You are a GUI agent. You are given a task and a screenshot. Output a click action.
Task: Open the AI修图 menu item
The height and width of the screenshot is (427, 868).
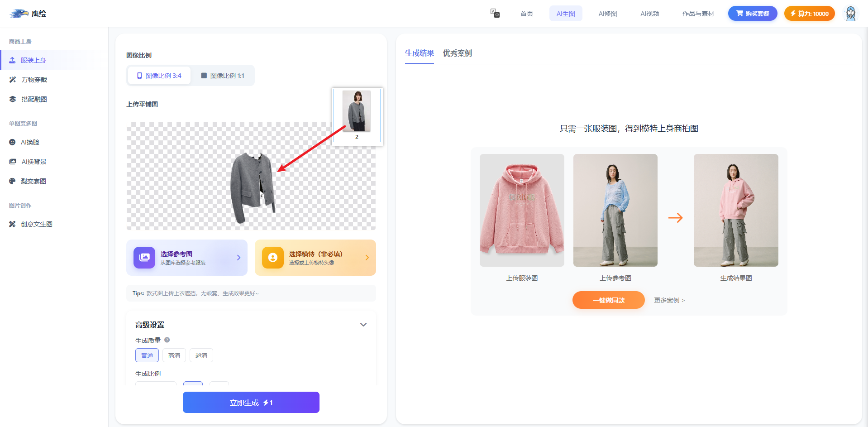(607, 14)
